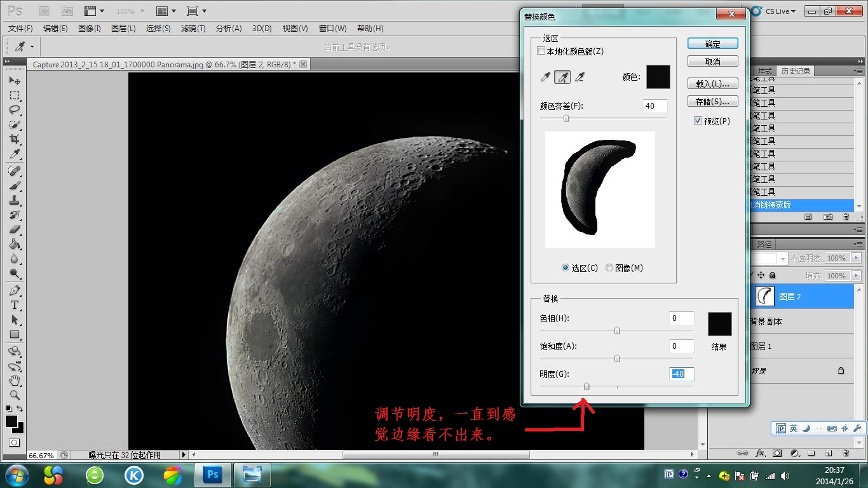Viewport: 868px width, 488px height.
Task: Open the 滤镜(T) menu
Action: (193, 29)
